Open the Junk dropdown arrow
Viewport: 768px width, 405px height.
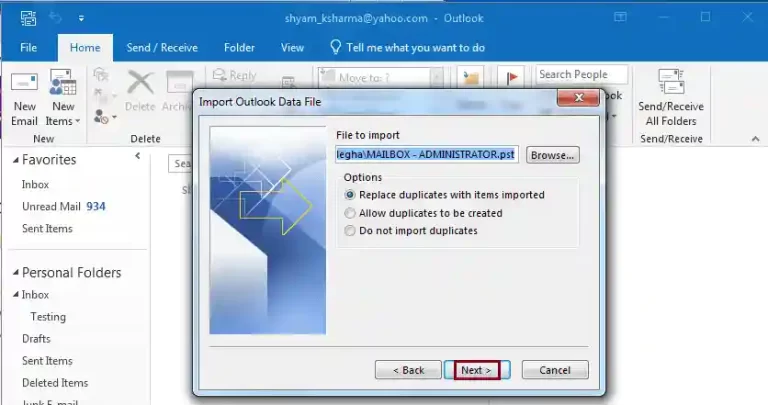(114, 118)
